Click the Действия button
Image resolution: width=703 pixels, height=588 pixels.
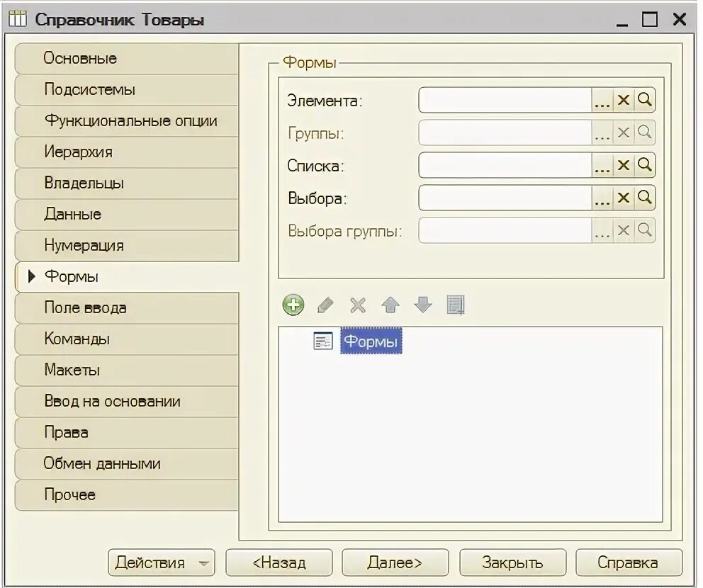[x=162, y=562]
